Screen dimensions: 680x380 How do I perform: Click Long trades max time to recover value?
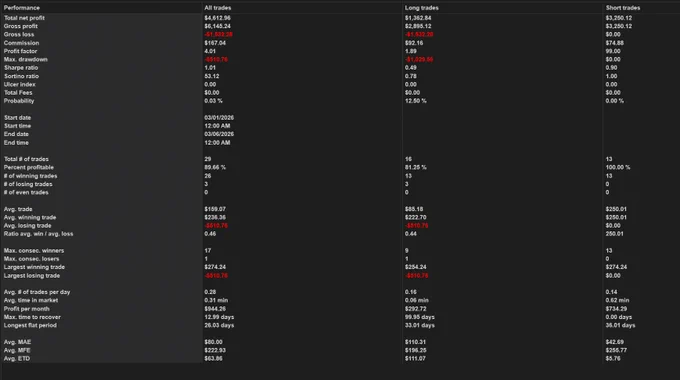pyautogui.click(x=420, y=317)
